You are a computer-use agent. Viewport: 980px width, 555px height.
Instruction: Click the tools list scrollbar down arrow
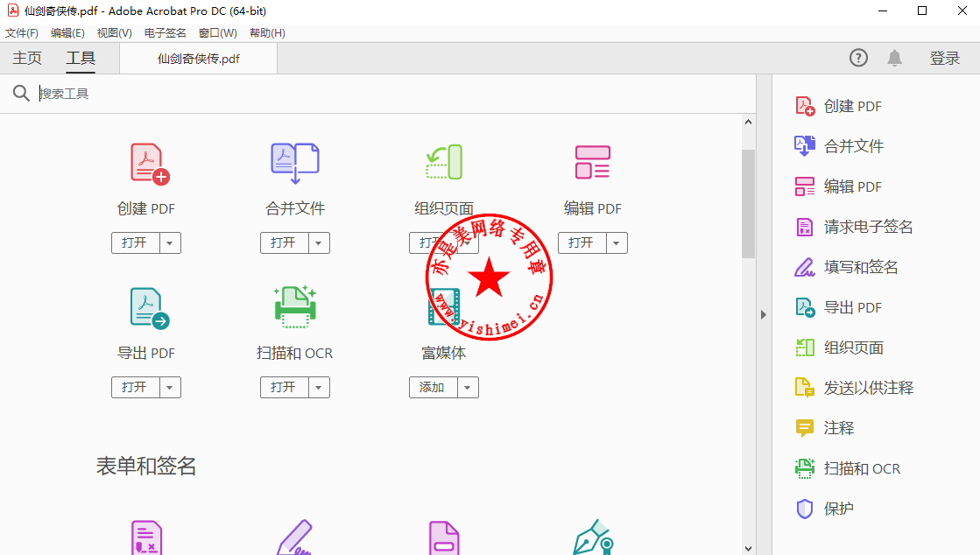pyautogui.click(x=748, y=548)
